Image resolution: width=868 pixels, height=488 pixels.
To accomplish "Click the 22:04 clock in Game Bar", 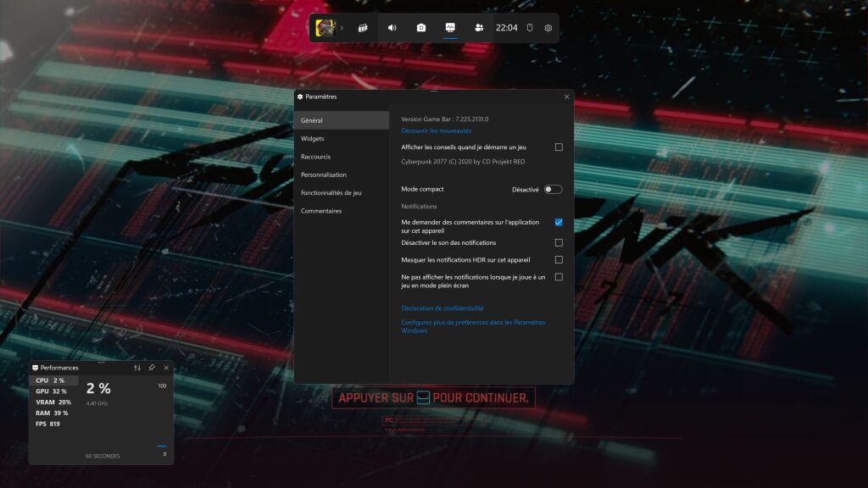I will [507, 28].
